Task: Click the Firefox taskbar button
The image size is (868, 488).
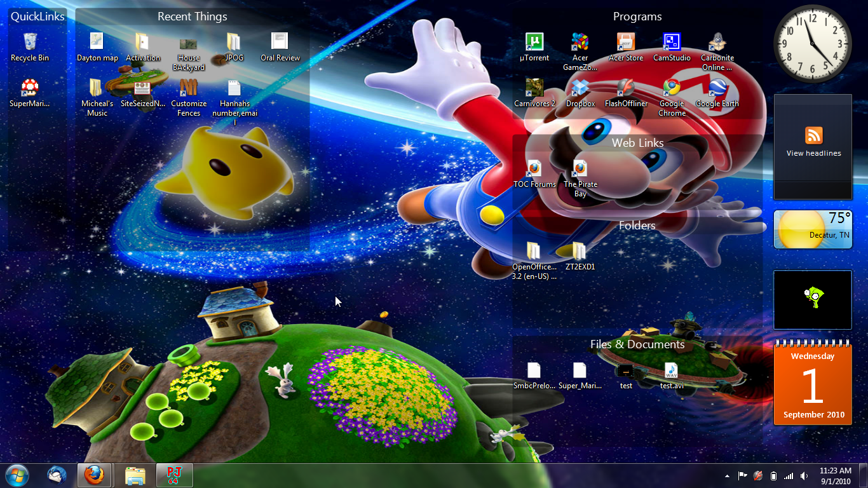Action: [95, 475]
